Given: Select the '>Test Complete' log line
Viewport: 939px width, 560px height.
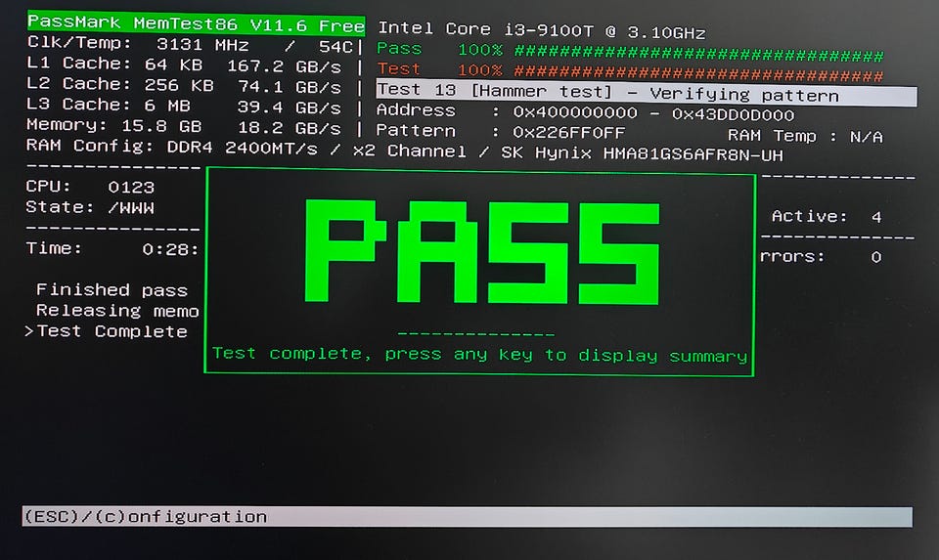Looking at the screenshot, I should coord(106,331).
